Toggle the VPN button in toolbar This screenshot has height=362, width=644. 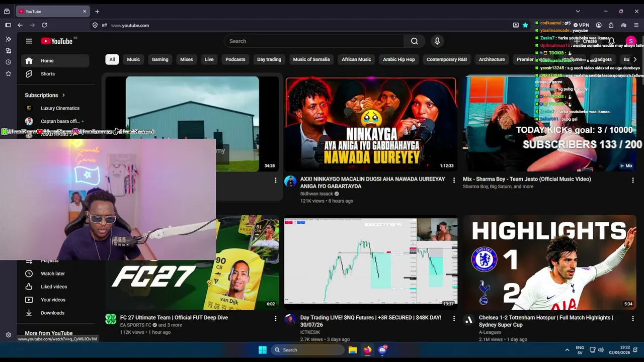[x=582, y=25]
